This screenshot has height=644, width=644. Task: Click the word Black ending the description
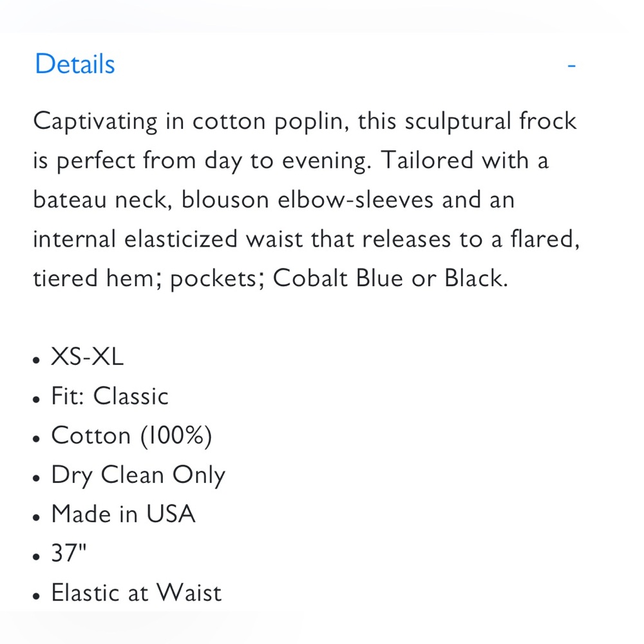[474, 278]
